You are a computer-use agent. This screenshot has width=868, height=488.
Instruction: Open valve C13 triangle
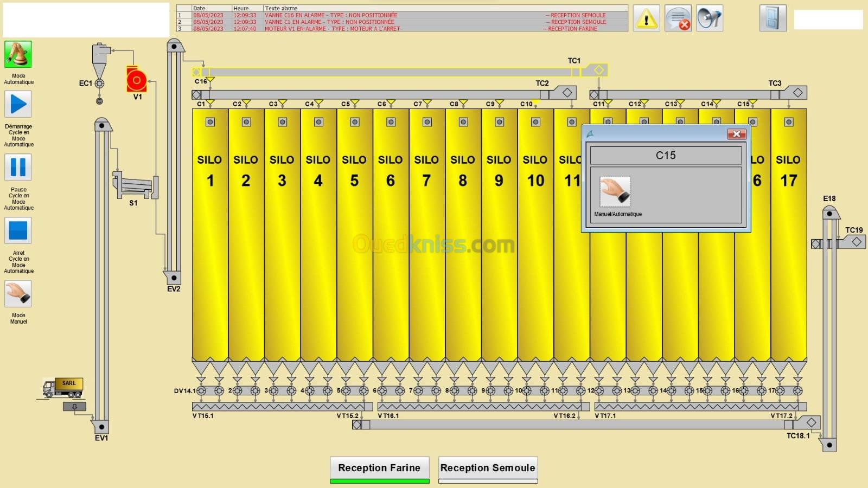[x=680, y=102]
